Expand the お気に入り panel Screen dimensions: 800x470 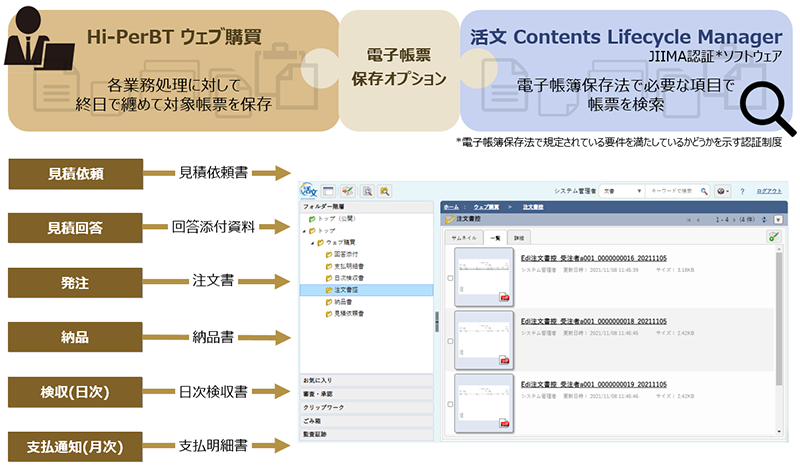coord(366,381)
